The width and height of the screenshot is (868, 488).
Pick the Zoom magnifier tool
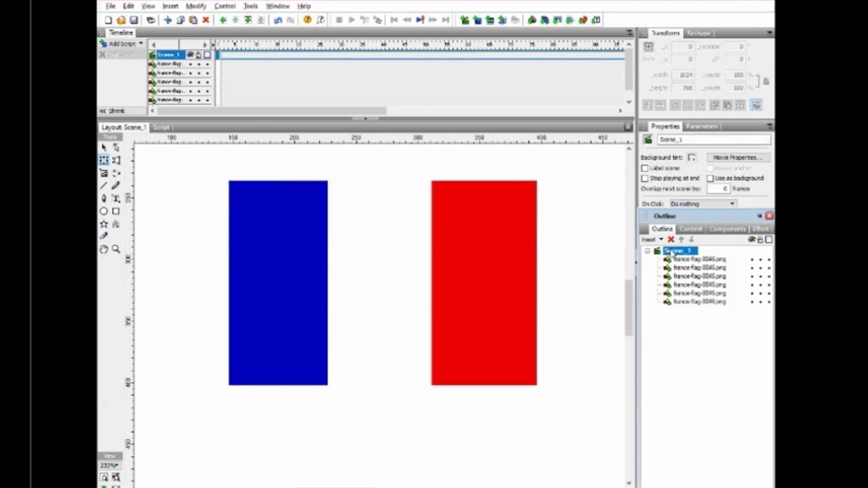point(116,249)
